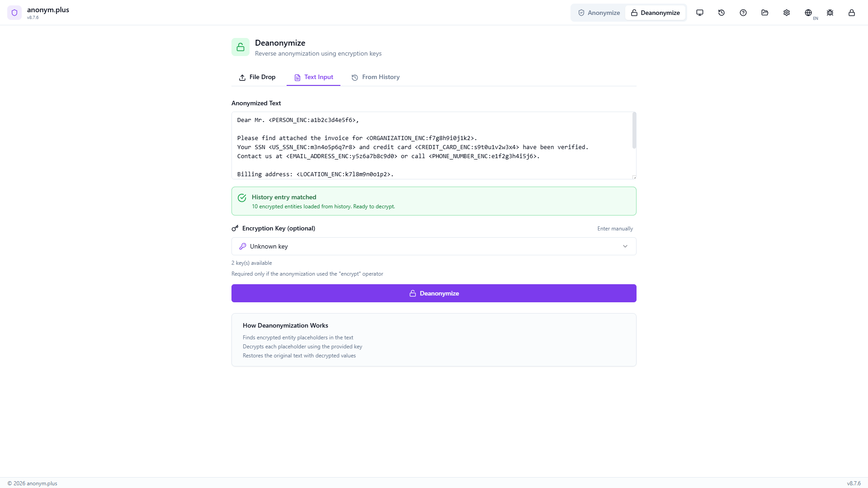Click the display monitor icon
This screenshot has height=488, width=868.
700,13
